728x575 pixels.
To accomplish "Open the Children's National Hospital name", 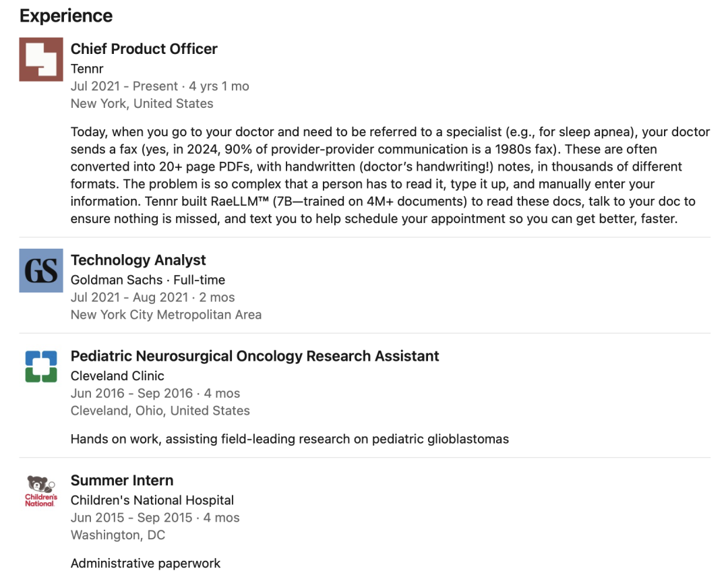I will pos(152,500).
